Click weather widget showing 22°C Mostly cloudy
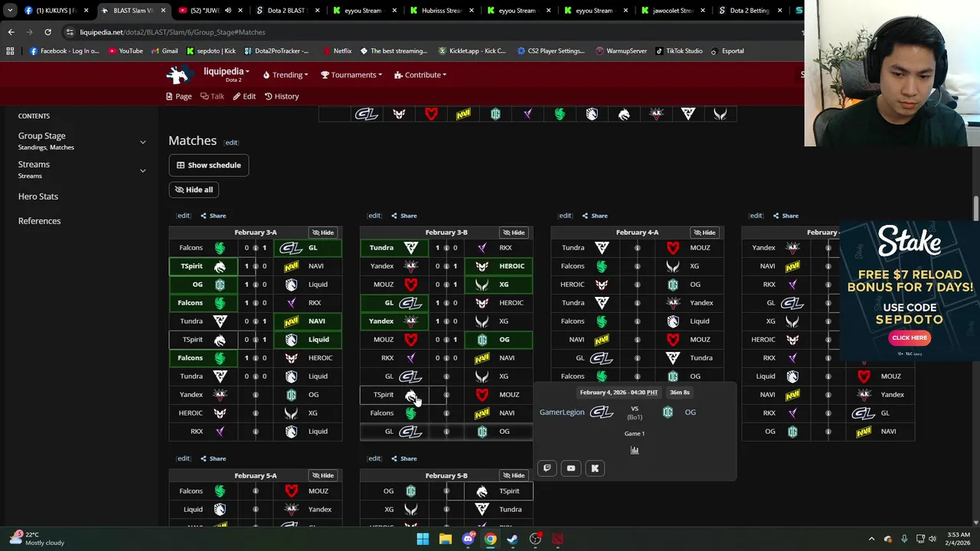 (36, 539)
